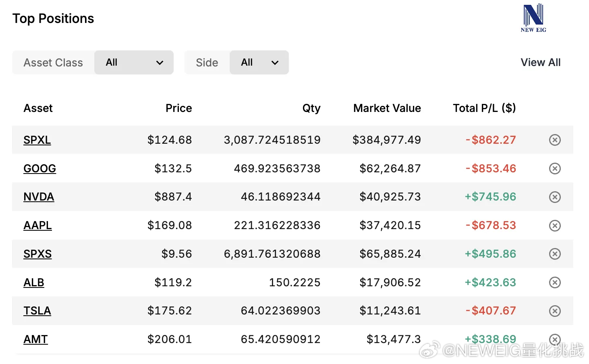Viewport: 589px width, 364px height.
Task: Select TSLA loss -$407.67
Action: [491, 311]
